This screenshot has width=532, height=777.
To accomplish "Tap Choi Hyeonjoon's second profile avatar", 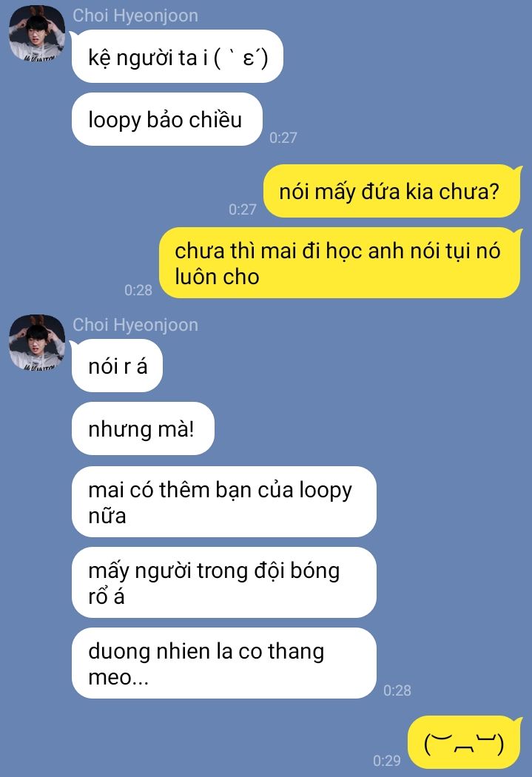I will (x=37, y=343).
